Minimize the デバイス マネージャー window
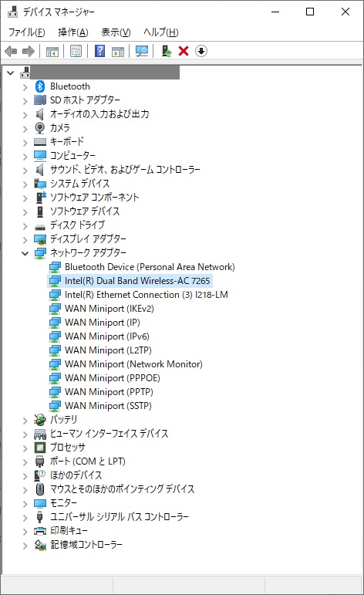The width and height of the screenshot is (364, 595). tap(275, 12)
